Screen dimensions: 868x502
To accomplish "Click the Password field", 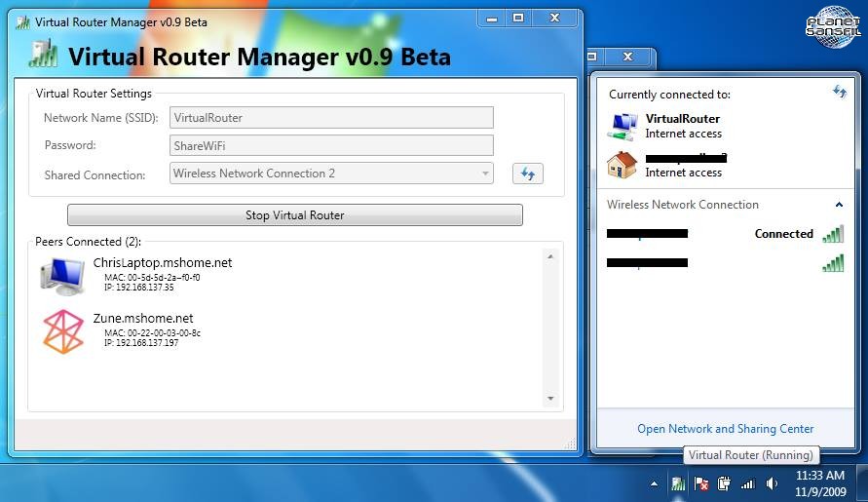I will pyautogui.click(x=331, y=145).
